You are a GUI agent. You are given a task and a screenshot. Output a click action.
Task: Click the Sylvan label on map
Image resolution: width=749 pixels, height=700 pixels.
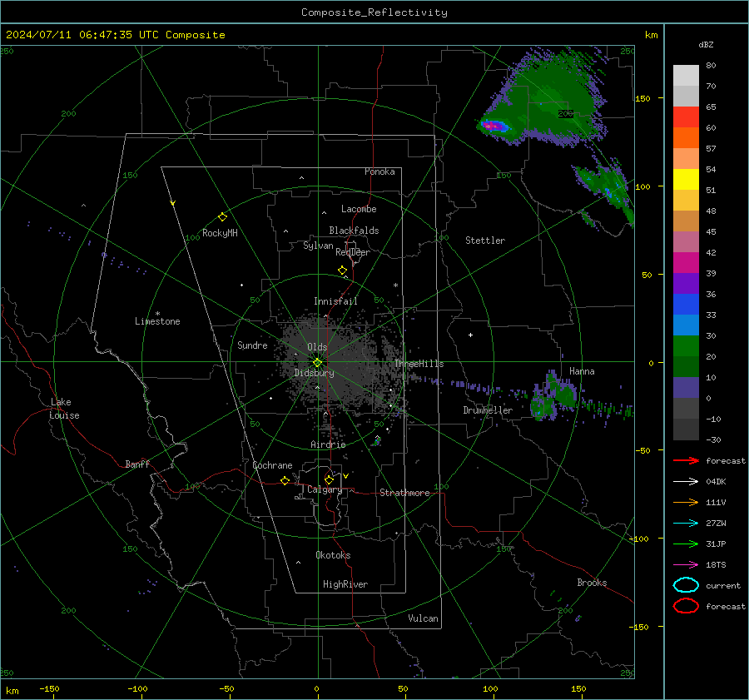(x=318, y=246)
